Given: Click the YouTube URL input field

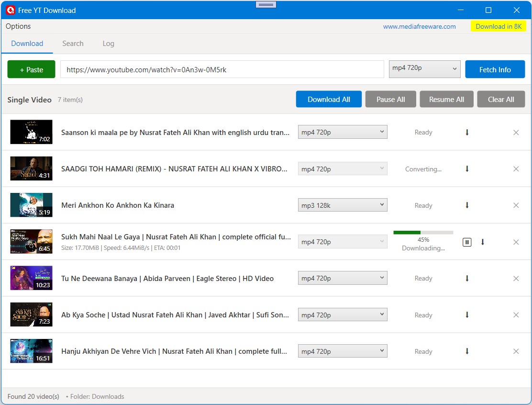Looking at the screenshot, I should [222, 69].
